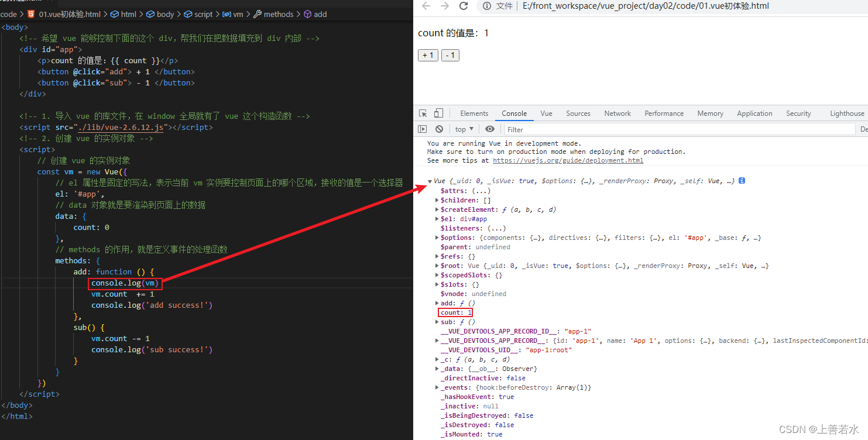Click the console.log(vm) code line
Viewport: 868px width, 440px height.
(125, 283)
